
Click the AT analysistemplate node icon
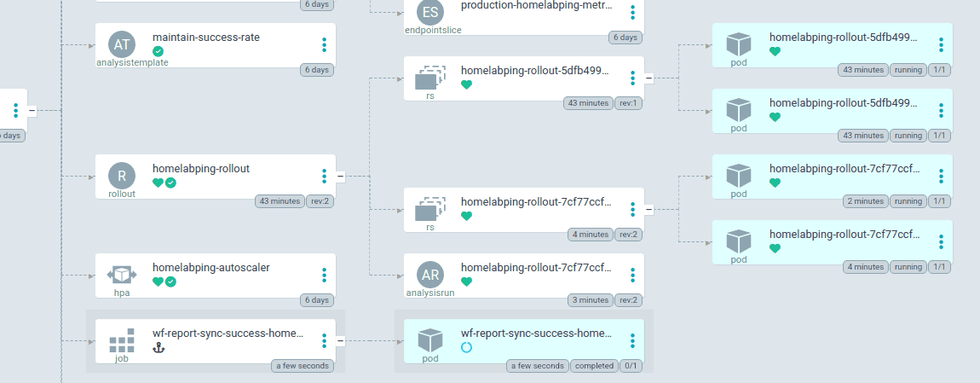click(x=122, y=44)
